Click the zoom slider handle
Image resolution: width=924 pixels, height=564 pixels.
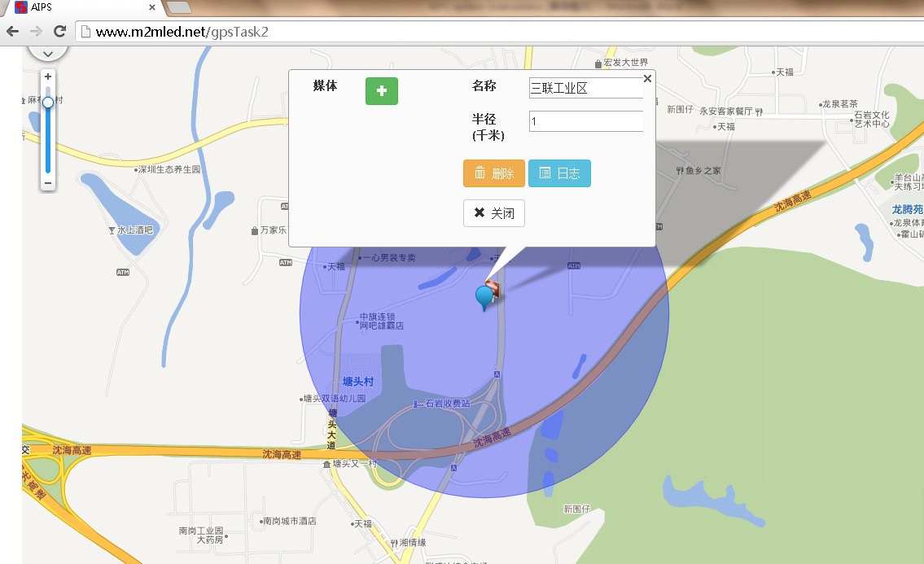point(48,103)
